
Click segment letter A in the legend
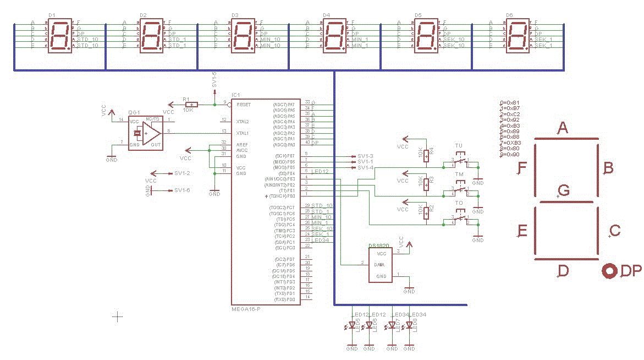[563, 128]
